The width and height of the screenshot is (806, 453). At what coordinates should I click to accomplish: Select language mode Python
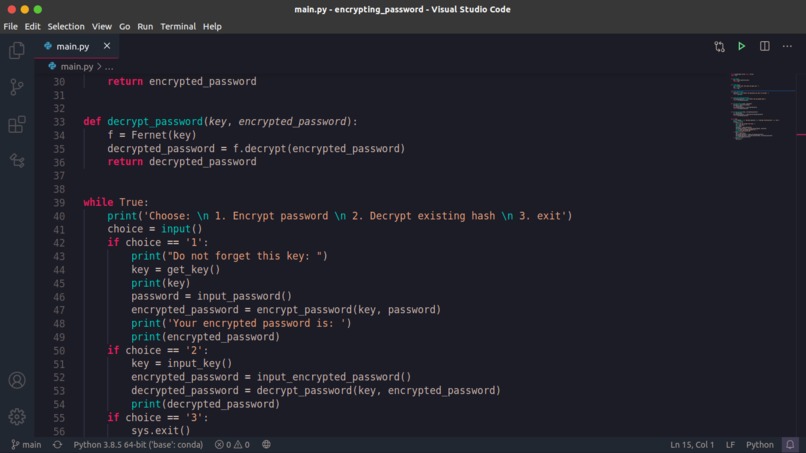pos(760,445)
